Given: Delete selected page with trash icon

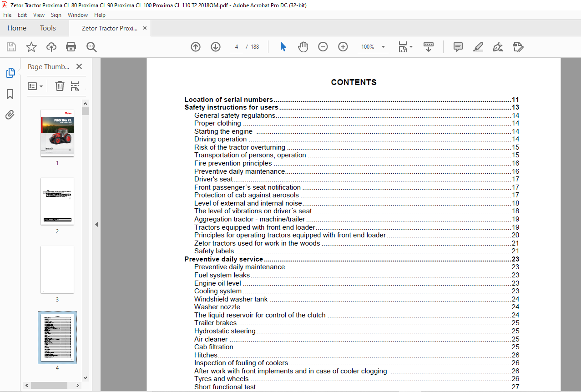Looking at the screenshot, I should click(60, 86).
